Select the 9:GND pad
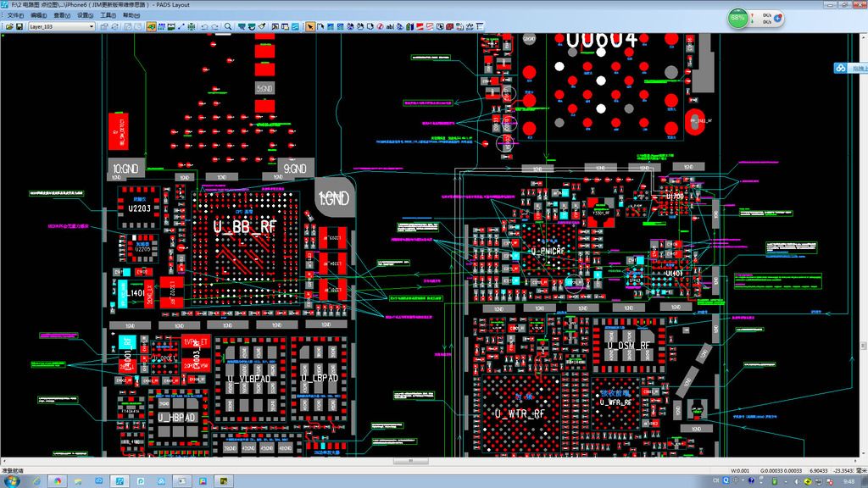 [295, 169]
